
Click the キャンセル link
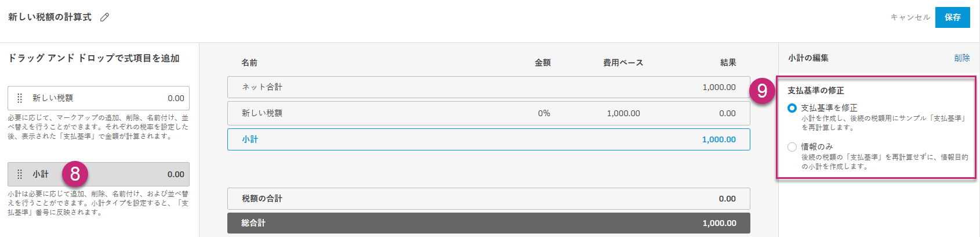pos(910,17)
